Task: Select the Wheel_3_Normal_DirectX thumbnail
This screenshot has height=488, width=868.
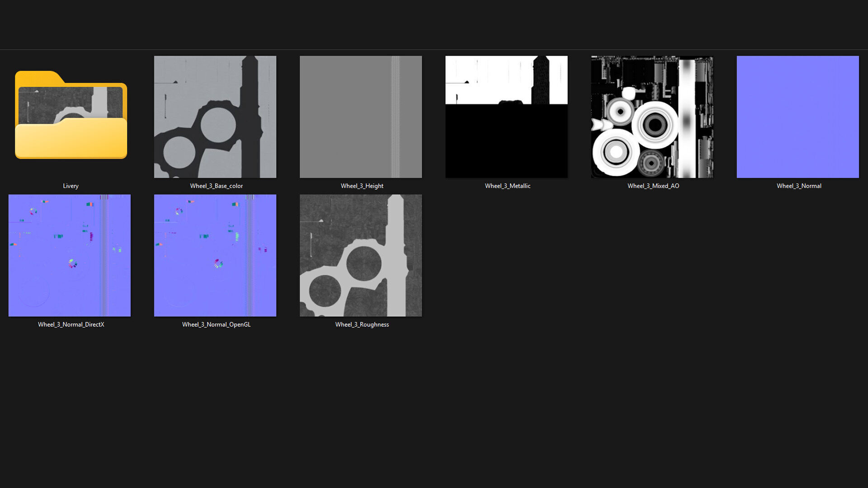Action: click(70, 255)
